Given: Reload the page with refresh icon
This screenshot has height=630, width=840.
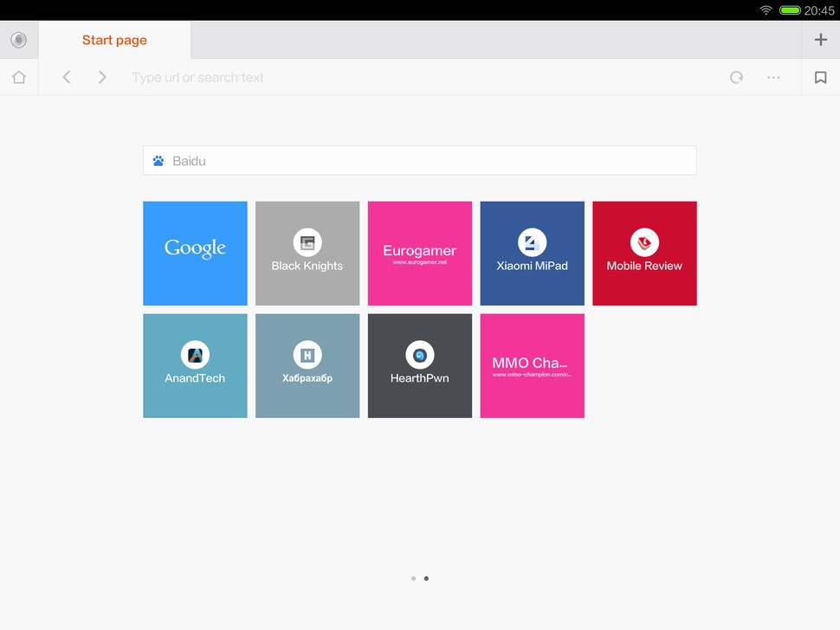Looking at the screenshot, I should pos(736,77).
